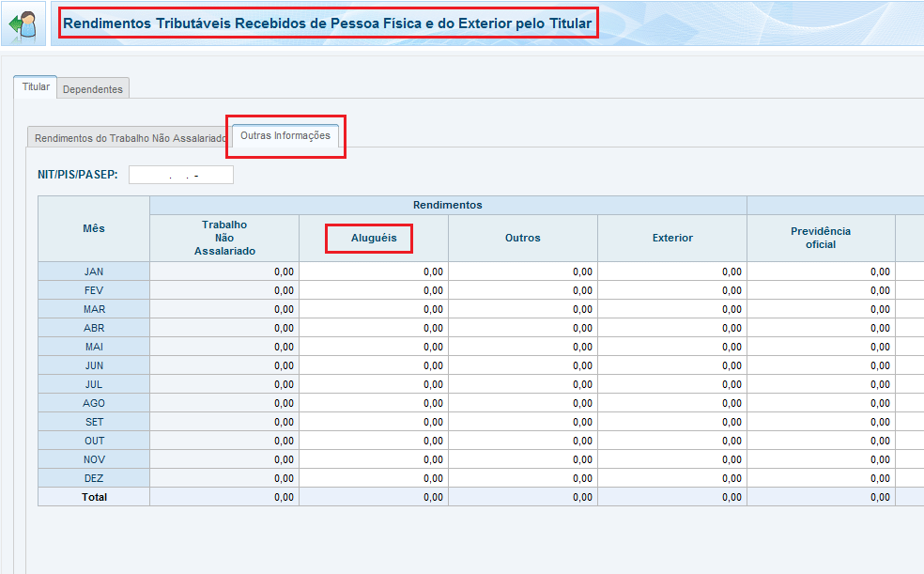
Task: Open the Dependentes tab
Action: [93, 89]
